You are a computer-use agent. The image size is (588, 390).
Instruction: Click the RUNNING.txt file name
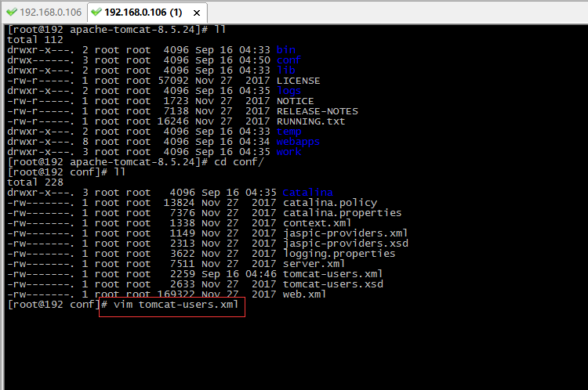pyautogui.click(x=311, y=121)
